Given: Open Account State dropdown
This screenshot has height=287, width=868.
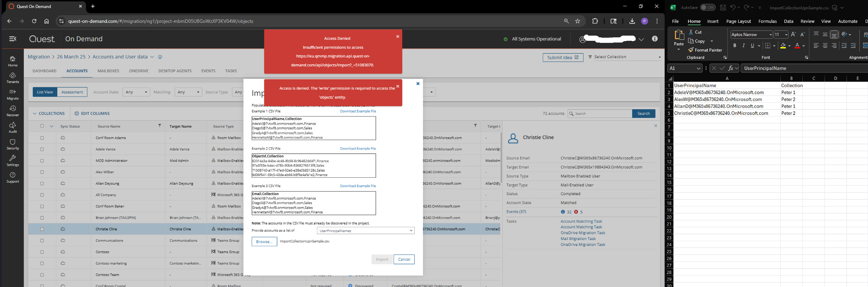Looking at the screenshot, I should pos(136,92).
